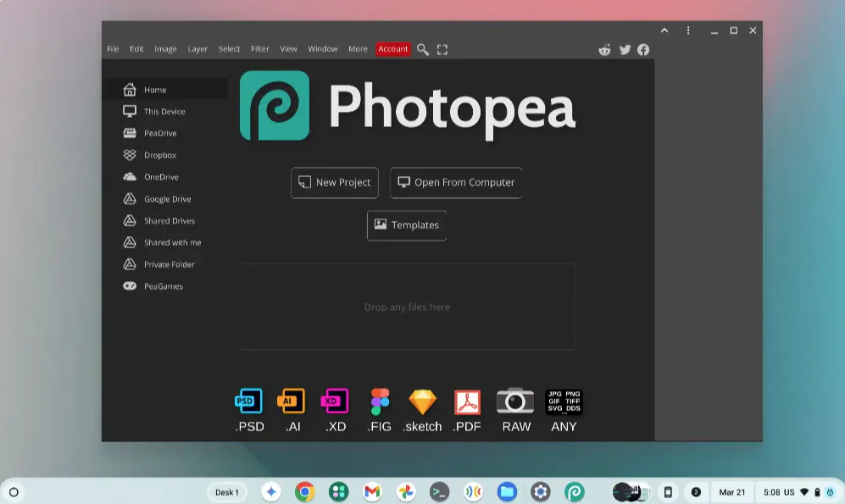The image size is (845, 504).
Task: Open the Facebook icon
Action: 643,49
